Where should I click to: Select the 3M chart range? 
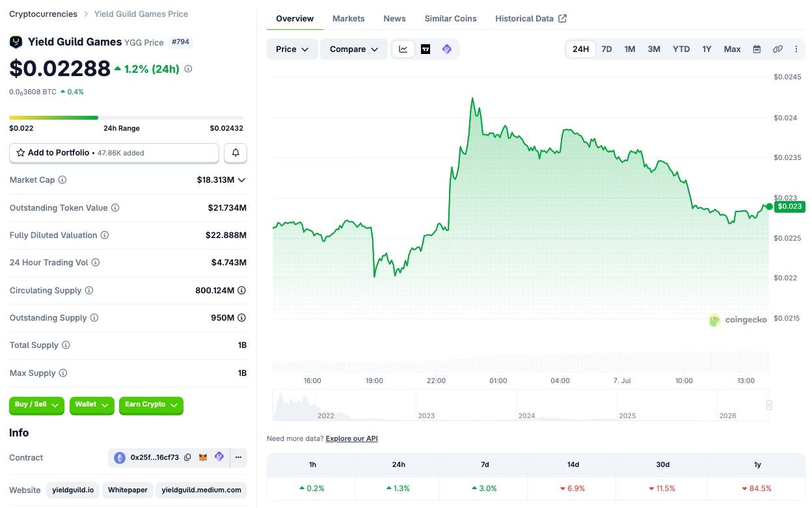[654, 49]
